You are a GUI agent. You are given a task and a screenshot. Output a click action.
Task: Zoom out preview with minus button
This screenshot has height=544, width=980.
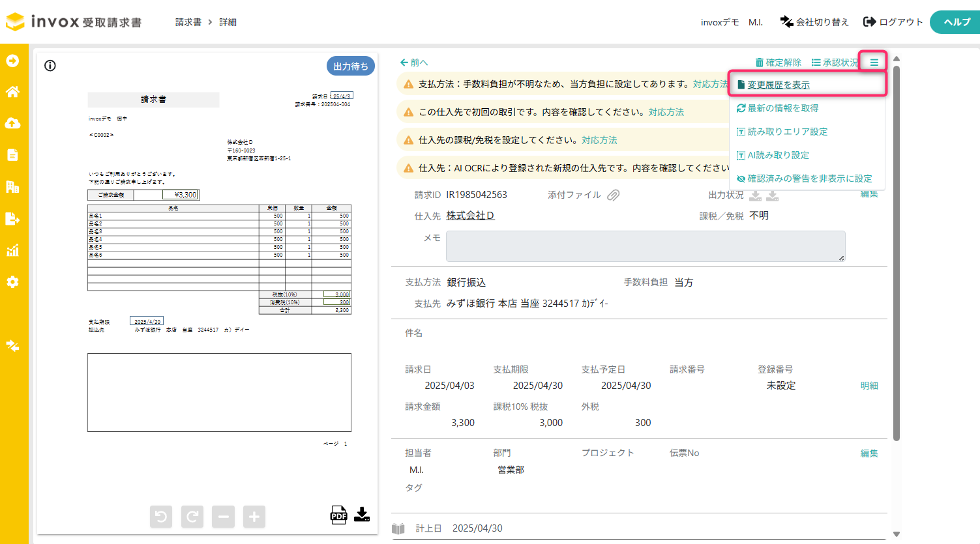[x=223, y=517]
